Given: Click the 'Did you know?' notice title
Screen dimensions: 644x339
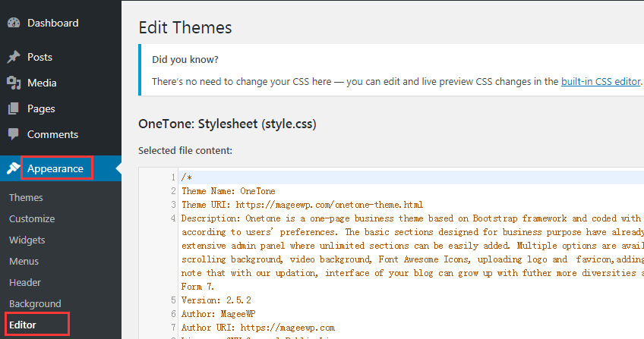Looking at the screenshot, I should tap(185, 60).
